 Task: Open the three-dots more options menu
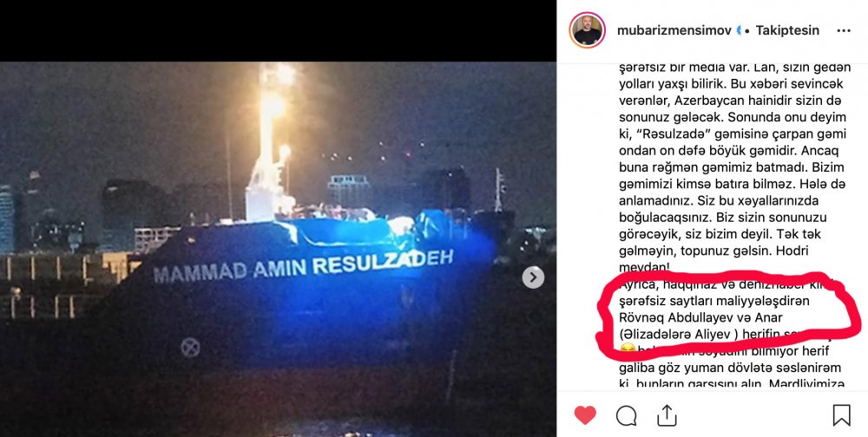(x=844, y=30)
